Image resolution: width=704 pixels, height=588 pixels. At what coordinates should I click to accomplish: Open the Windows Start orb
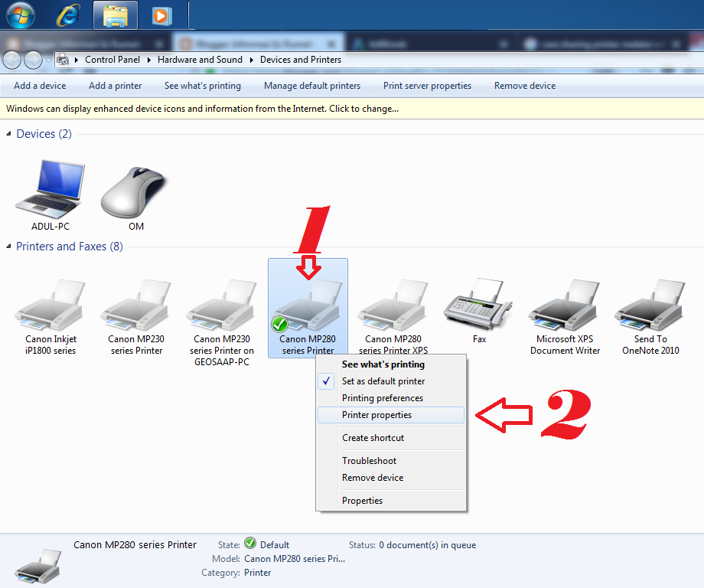click(x=20, y=15)
